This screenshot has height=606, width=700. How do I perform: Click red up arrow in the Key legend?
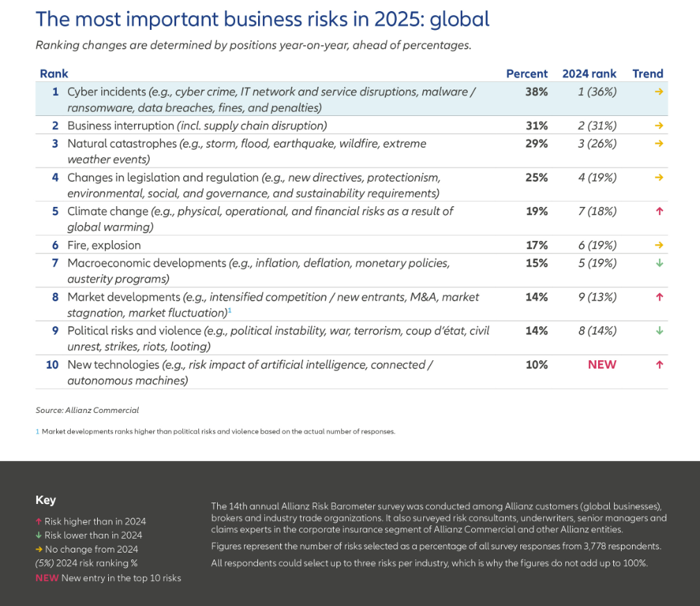[39, 521]
